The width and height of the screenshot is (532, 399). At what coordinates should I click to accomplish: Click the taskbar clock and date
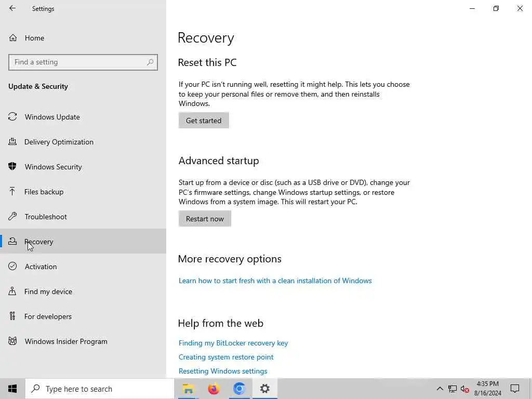coord(487,389)
